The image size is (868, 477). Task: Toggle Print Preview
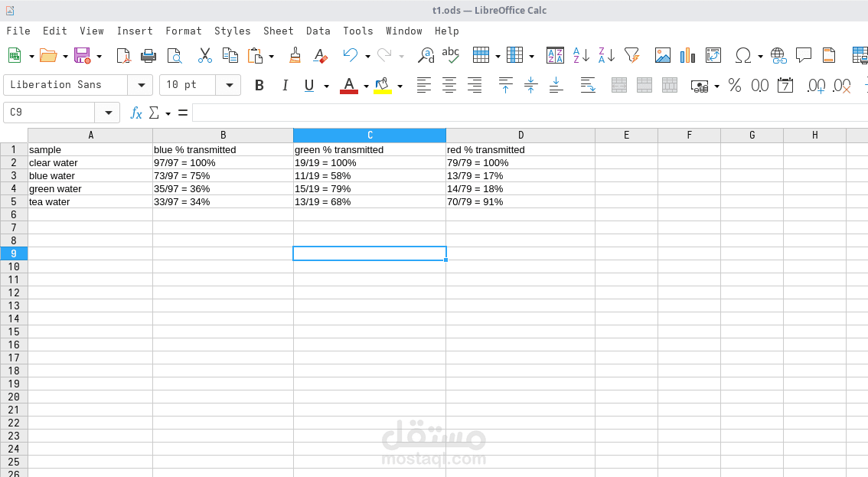(x=175, y=55)
